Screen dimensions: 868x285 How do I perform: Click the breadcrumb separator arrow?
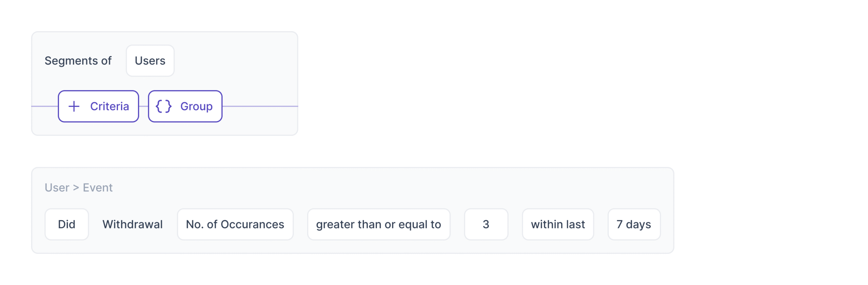(76, 188)
